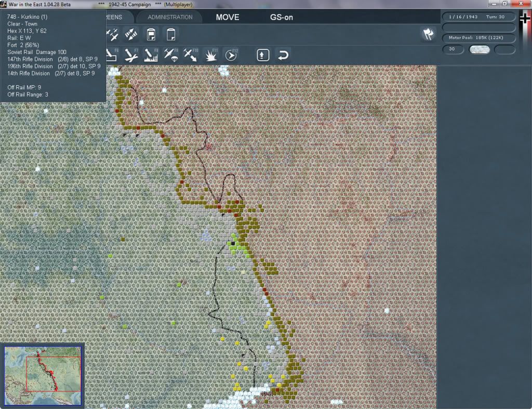Viewport: 532px width, 409px height.
Task: Click the small field showing 30
Action: pyautogui.click(x=453, y=49)
